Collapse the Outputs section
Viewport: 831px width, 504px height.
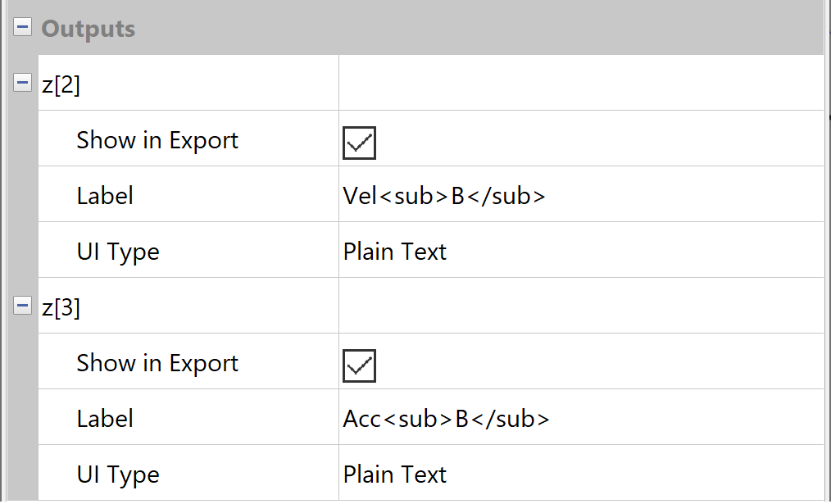pyautogui.click(x=23, y=28)
